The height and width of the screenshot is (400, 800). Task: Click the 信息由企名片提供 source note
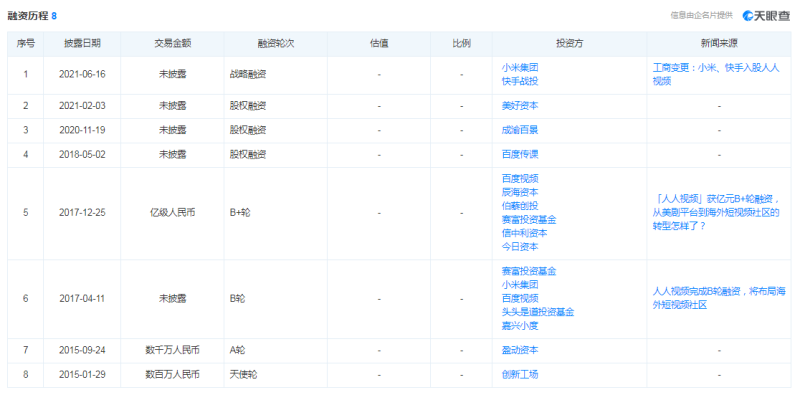point(702,16)
